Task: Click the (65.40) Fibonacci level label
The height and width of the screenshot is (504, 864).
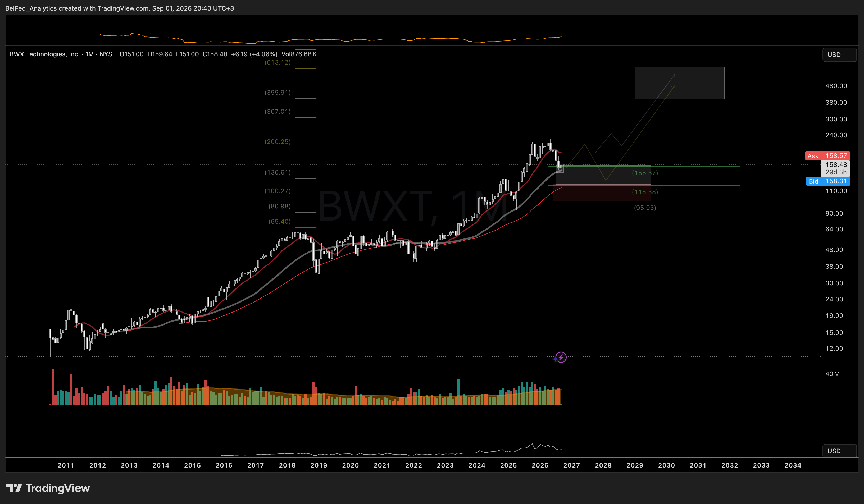Action: point(279,221)
